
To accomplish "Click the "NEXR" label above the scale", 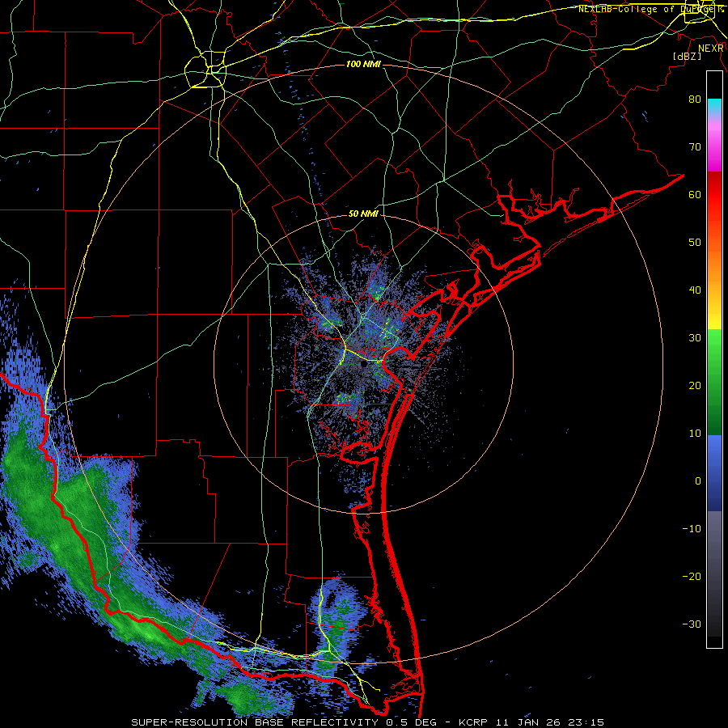I will pos(710,49).
